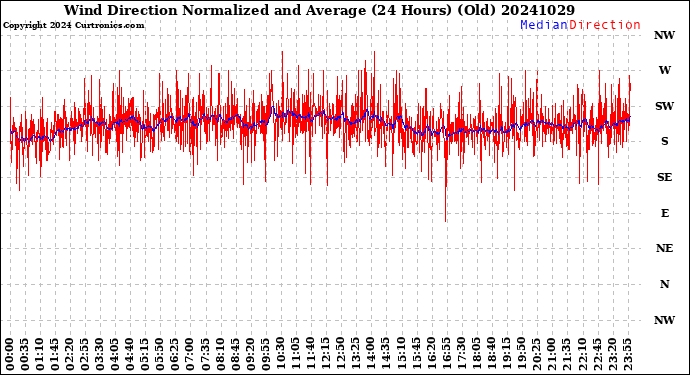Click the 11:40 time axis label
Screen dimensions: 690x375
pos(311,354)
